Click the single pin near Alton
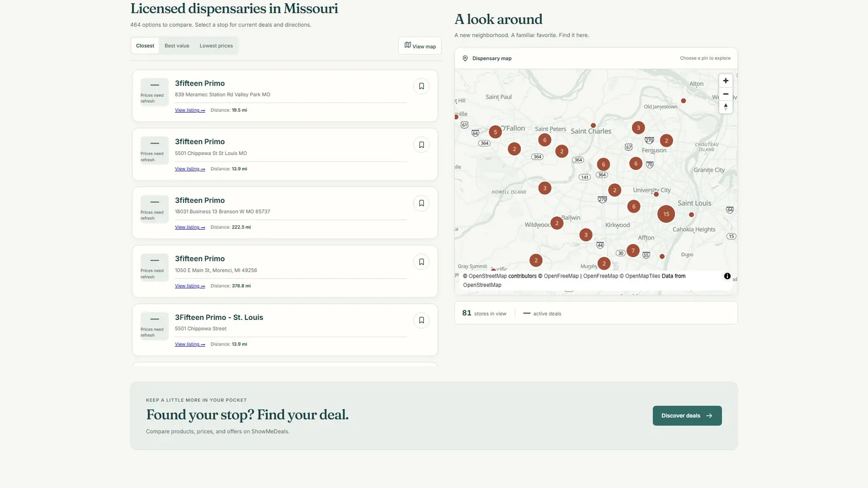 pos(684,101)
